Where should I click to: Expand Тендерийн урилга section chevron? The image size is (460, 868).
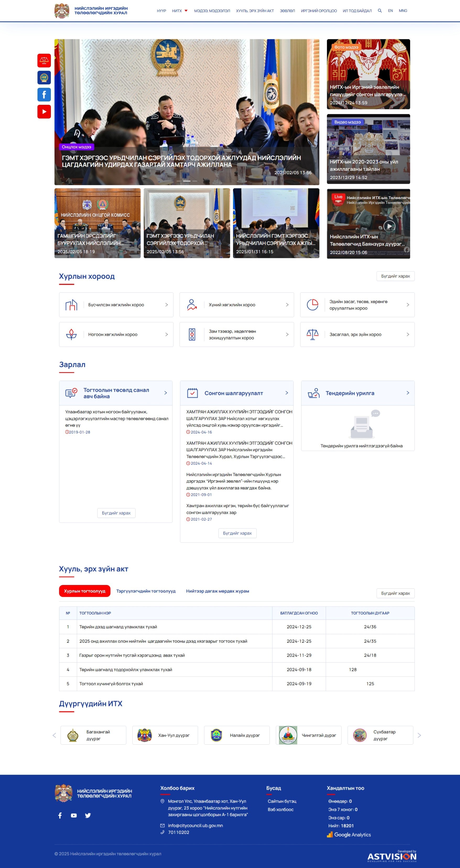[408, 393]
